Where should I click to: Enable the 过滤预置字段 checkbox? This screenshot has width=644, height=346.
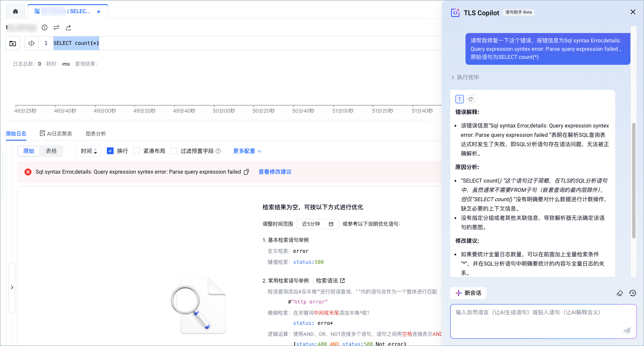[174, 151]
